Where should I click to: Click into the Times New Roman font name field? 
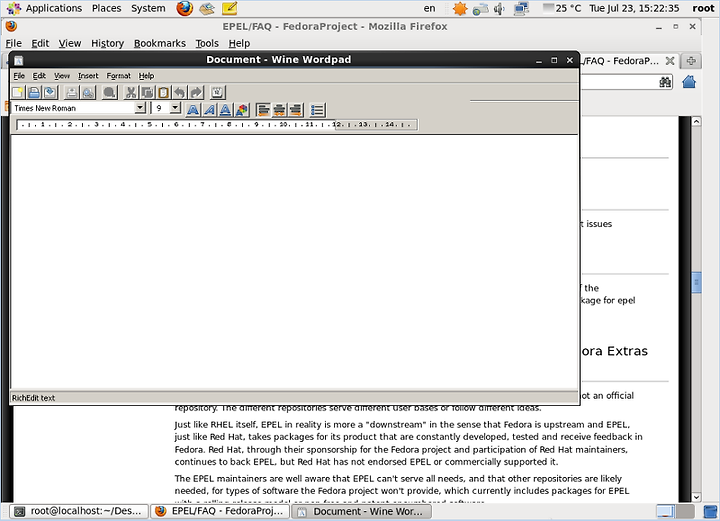coord(73,108)
